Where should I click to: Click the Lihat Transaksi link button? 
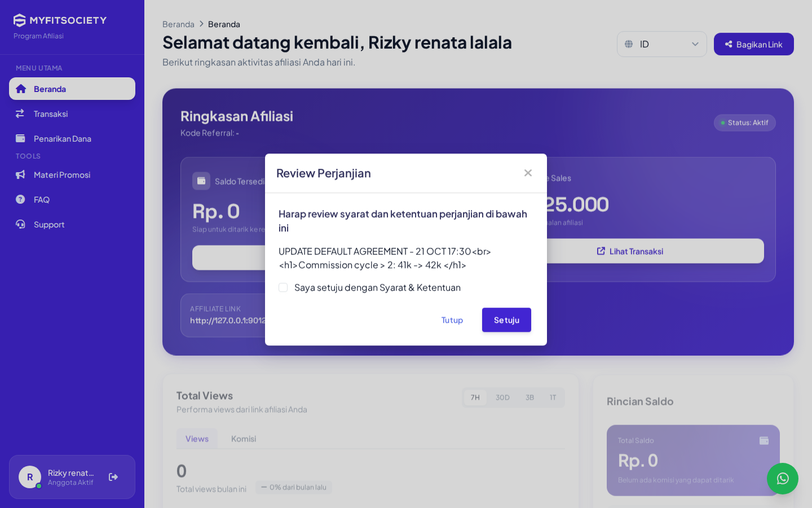point(630,251)
